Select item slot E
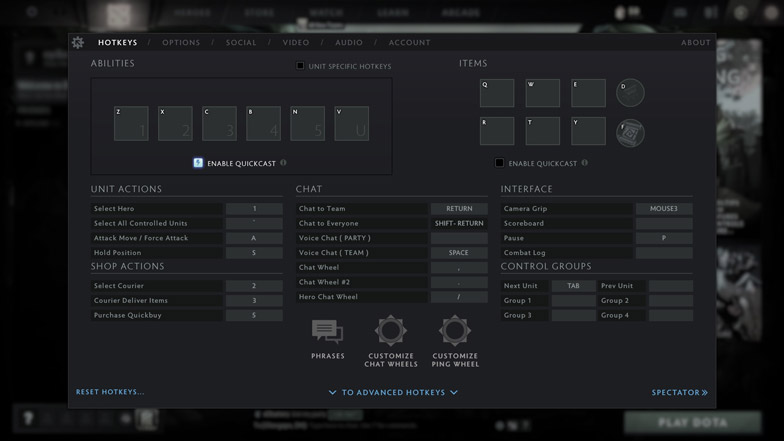 588,92
